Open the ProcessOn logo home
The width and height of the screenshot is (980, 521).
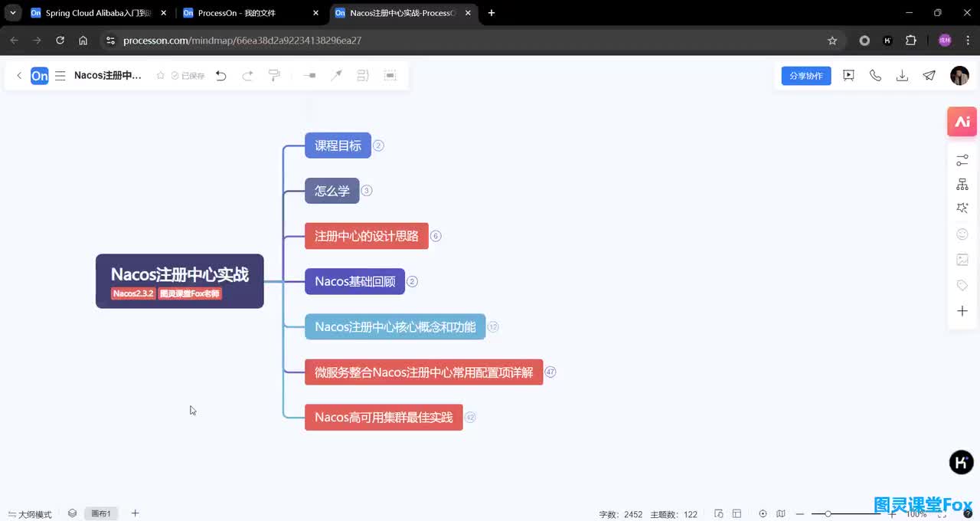[40, 76]
